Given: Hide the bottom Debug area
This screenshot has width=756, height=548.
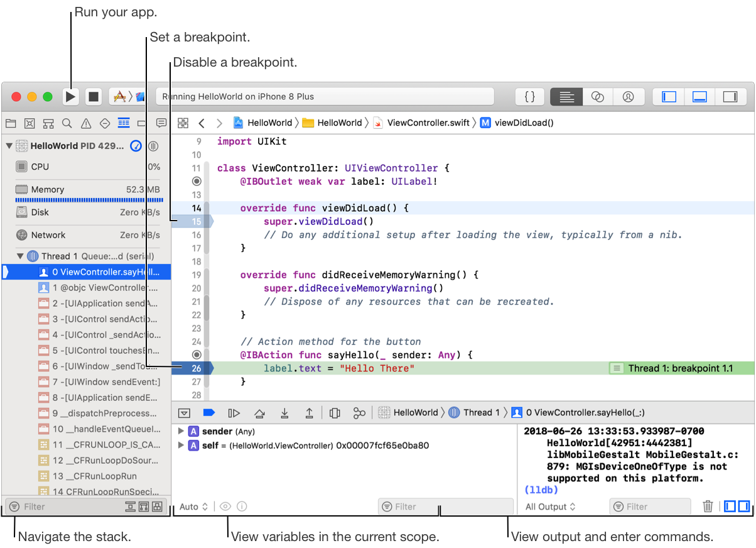Looking at the screenshot, I should coord(699,97).
